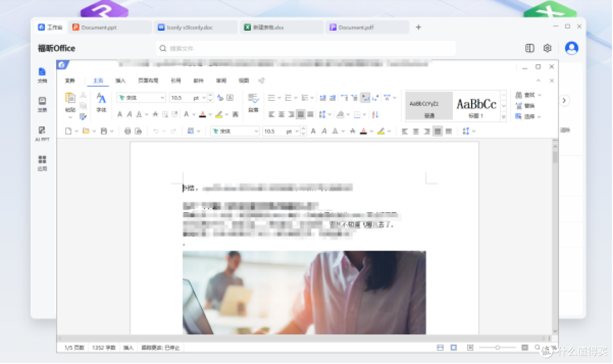The image size is (613, 364).
Task: Open the ribbon yellow highlight color
Action: click(x=219, y=114)
